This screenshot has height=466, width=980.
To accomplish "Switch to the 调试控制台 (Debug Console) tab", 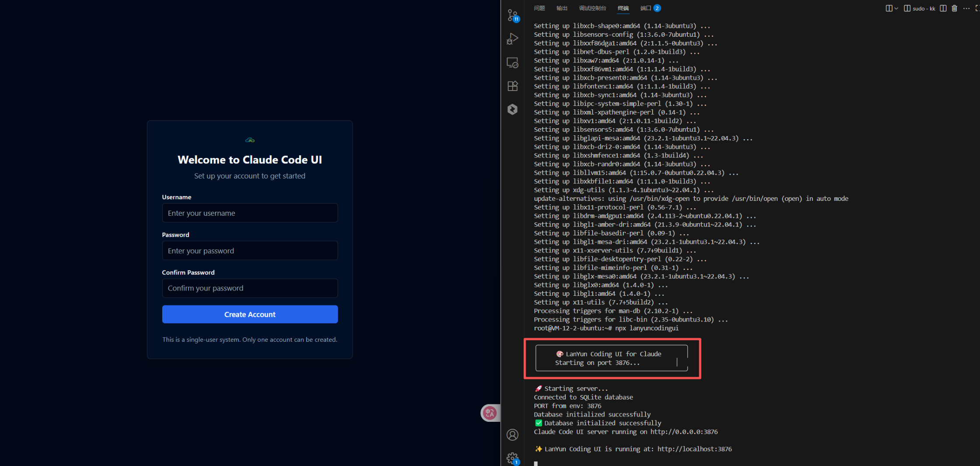I will 593,8.
